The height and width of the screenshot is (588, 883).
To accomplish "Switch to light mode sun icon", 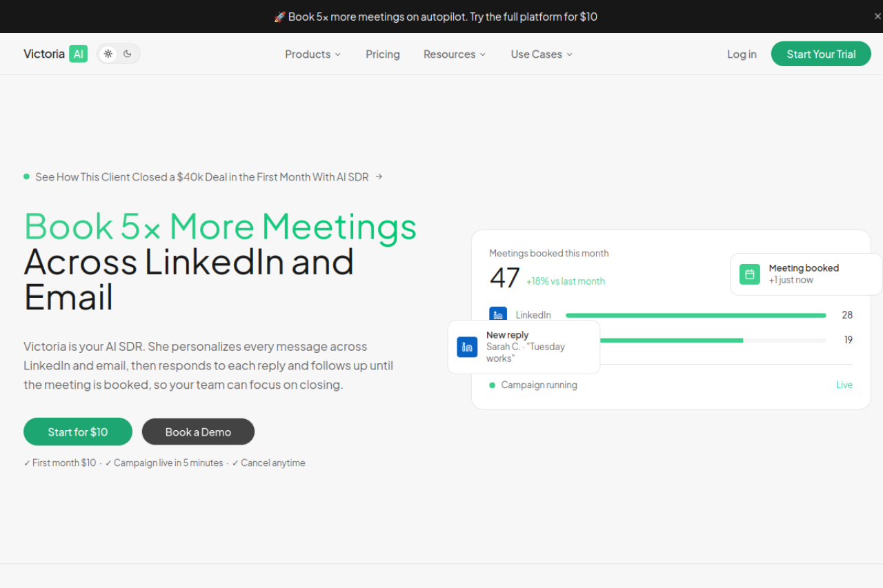I will pos(108,54).
